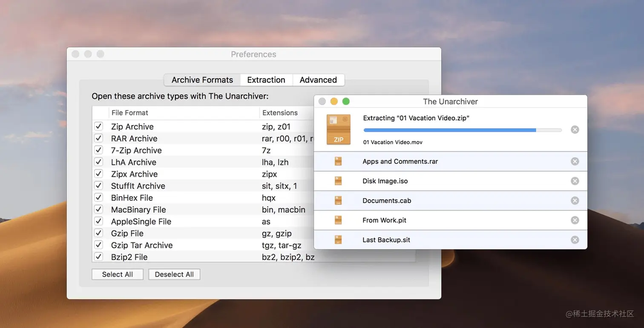Select the From Work.pit file name
Image resolution: width=644 pixels, height=328 pixels.
(384, 220)
